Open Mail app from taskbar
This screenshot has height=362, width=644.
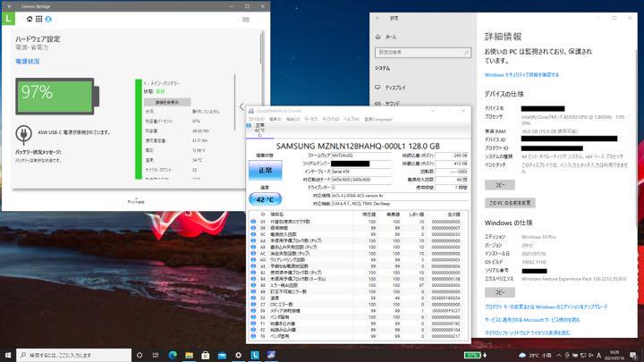222,355
